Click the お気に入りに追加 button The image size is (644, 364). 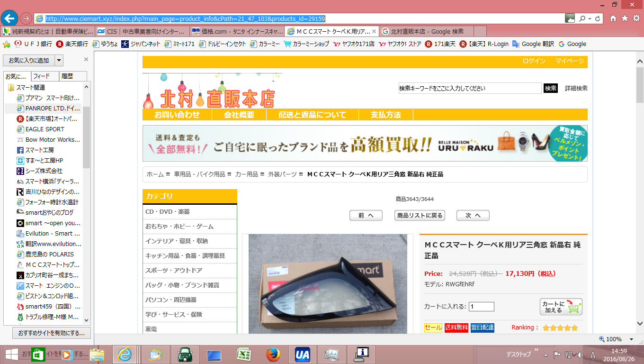[29, 60]
